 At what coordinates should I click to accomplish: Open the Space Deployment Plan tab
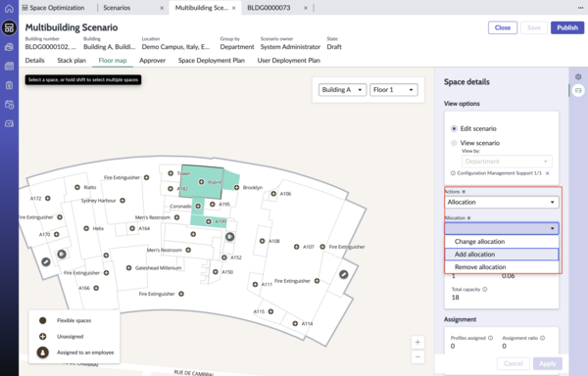click(212, 61)
